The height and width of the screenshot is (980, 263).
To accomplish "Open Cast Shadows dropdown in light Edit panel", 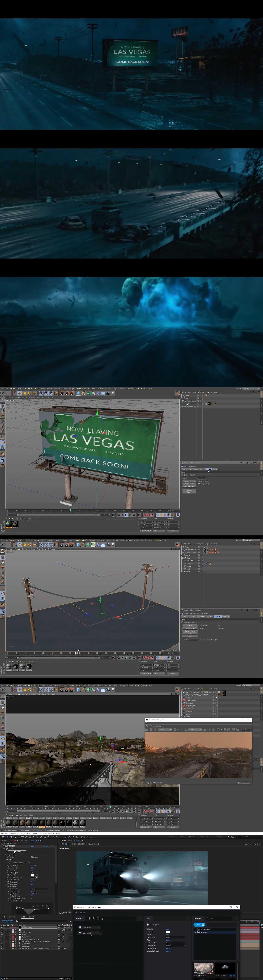I will pyautogui.click(x=176, y=945).
